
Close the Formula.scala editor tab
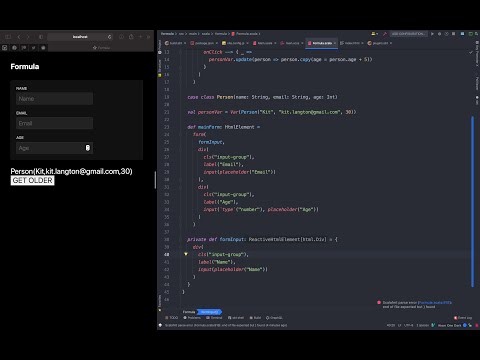point(335,43)
